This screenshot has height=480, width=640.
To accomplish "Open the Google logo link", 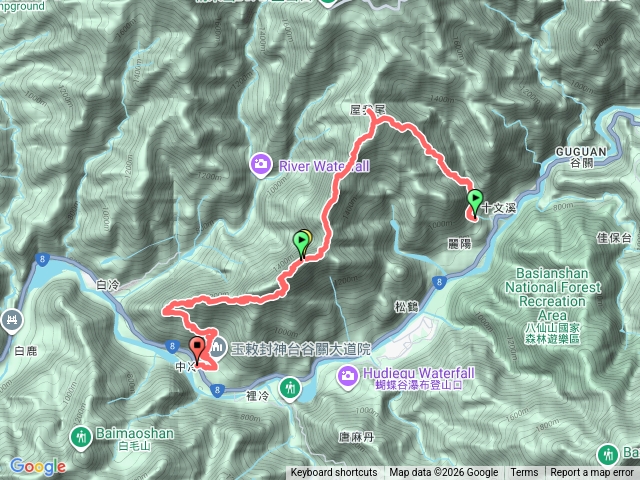I will point(38,467).
